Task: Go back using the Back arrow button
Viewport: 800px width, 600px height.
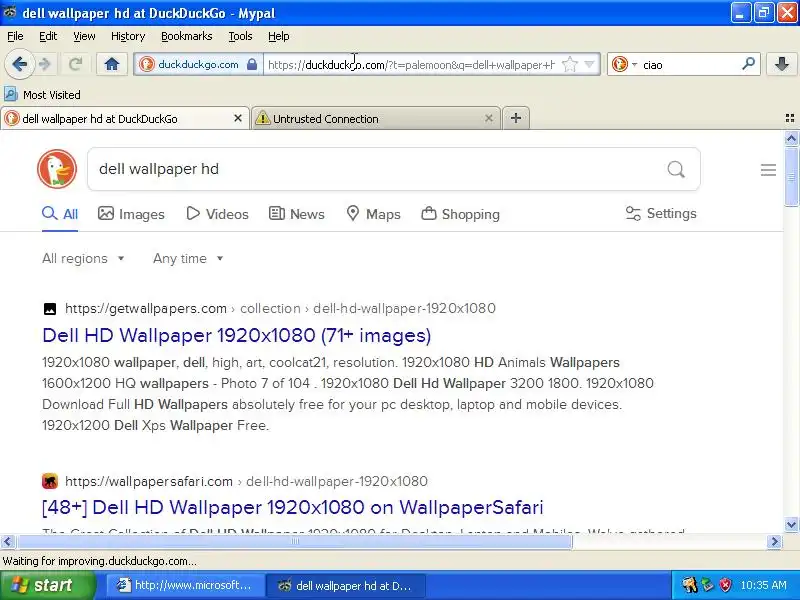Action: click(x=19, y=64)
